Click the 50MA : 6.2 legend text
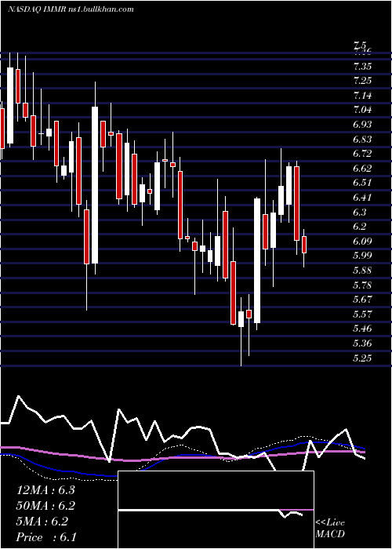This screenshot has width=392, height=549. (45, 506)
